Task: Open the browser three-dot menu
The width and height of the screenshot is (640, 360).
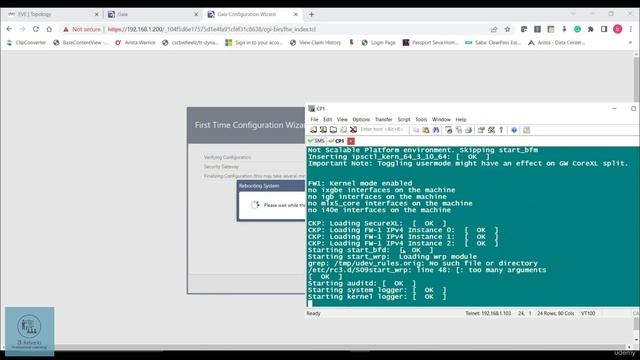Action: [631, 29]
